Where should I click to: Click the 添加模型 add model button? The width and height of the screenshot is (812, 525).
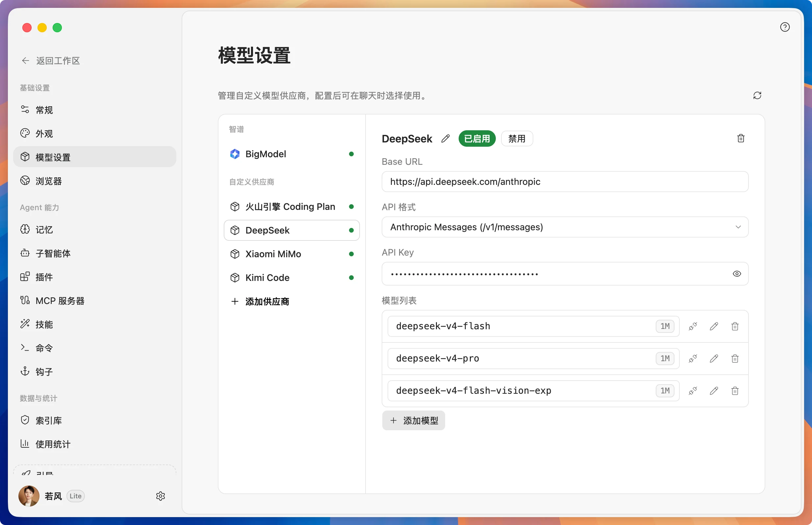tap(414, 420)
